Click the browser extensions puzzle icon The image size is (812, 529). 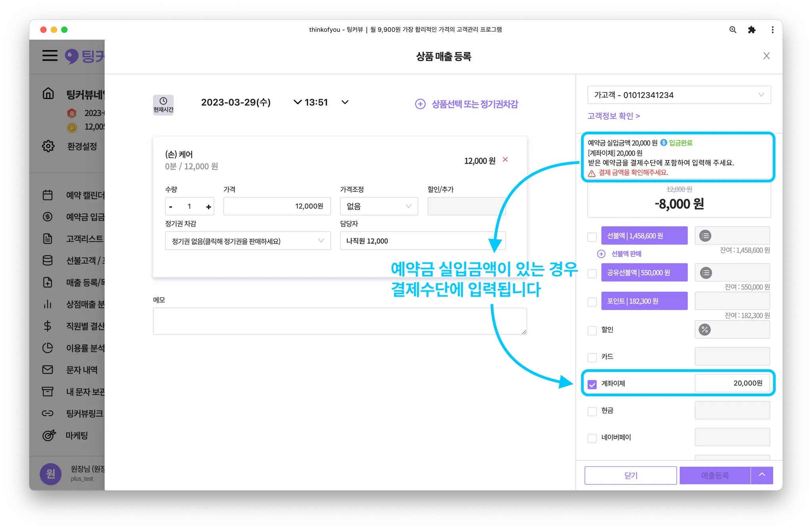[751, 30]
